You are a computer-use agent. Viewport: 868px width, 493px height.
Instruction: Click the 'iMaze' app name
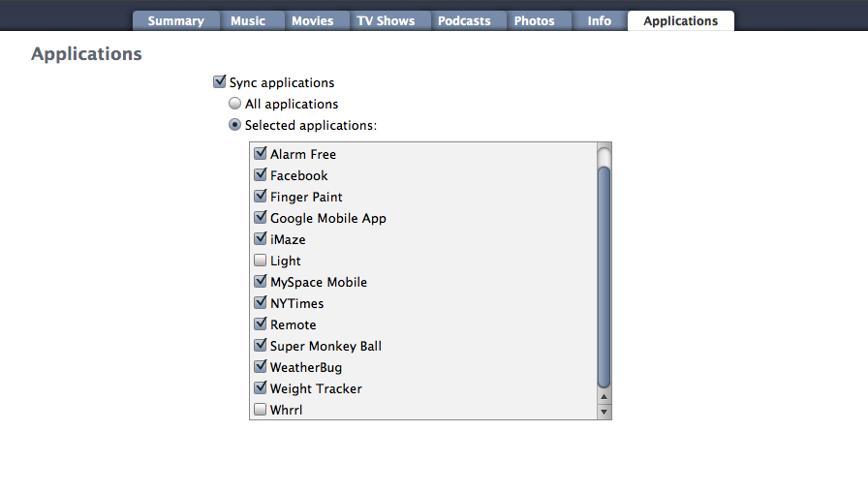tap(288, 239)
